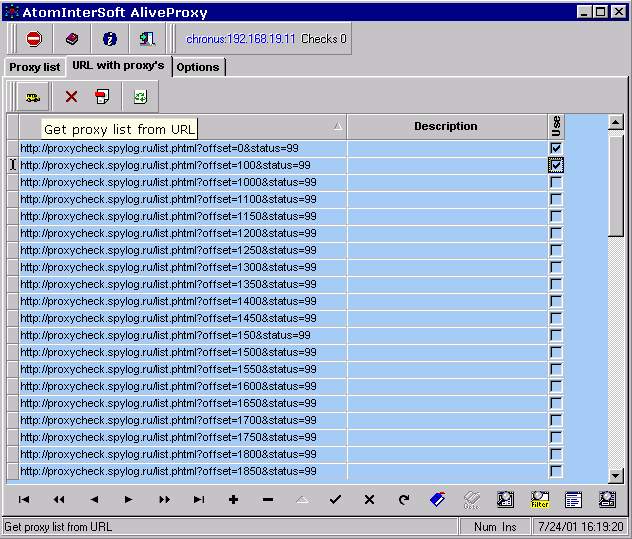The width and height of the screenshot is (632, 539).
Task: Go to last record navigator button
Action: [199, 499]
